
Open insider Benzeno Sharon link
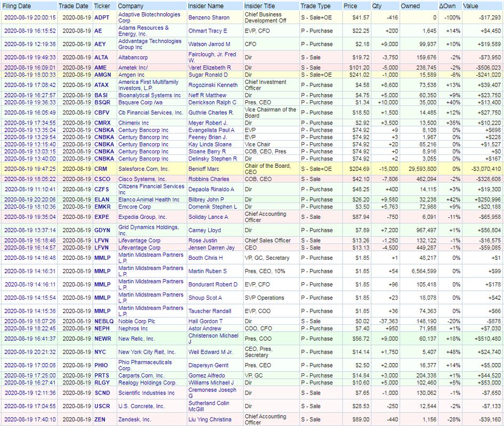click(209, 18)
